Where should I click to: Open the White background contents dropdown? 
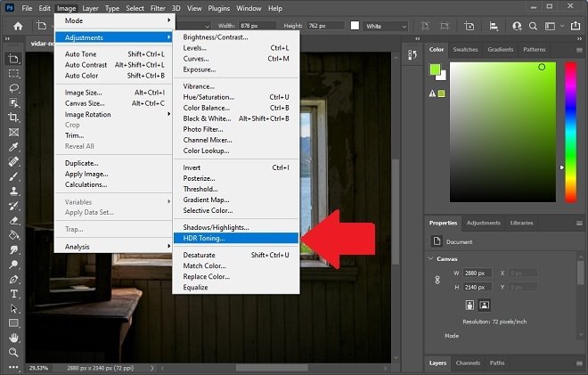click(385, 26)
